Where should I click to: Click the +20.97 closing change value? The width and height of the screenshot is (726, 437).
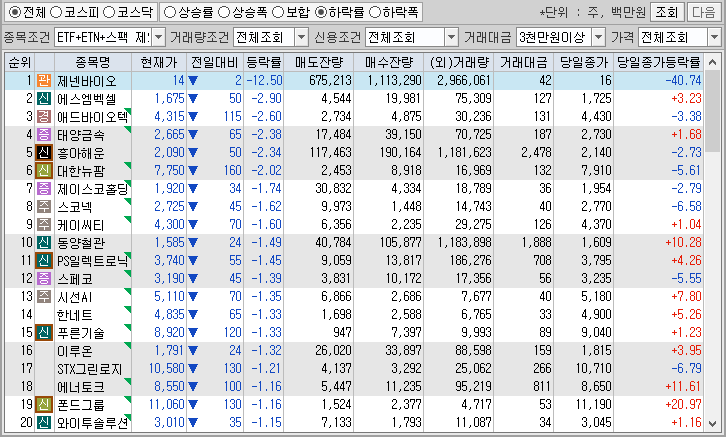click(683, 405)
